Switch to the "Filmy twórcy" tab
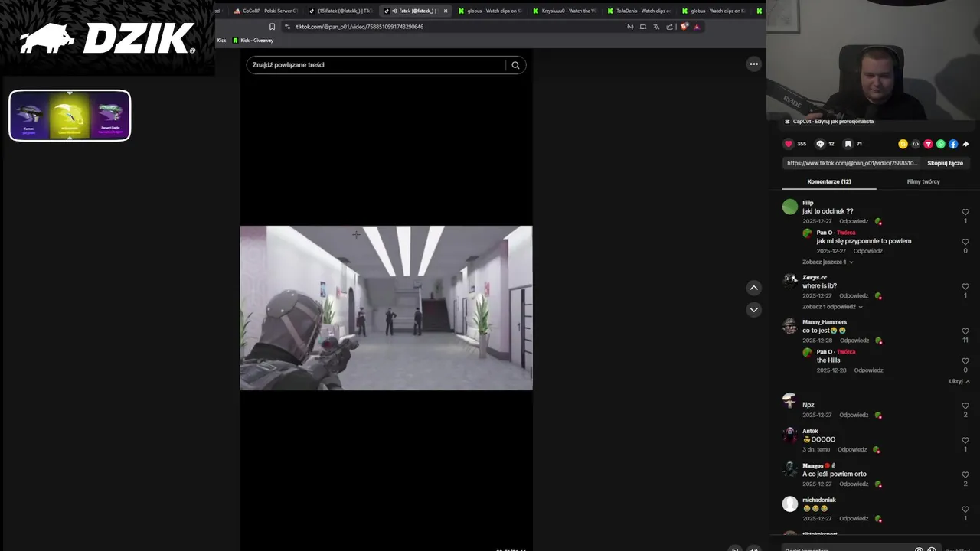Image resolution: width=980 pixels, height=551 pixels. click(x=923, y=181)
